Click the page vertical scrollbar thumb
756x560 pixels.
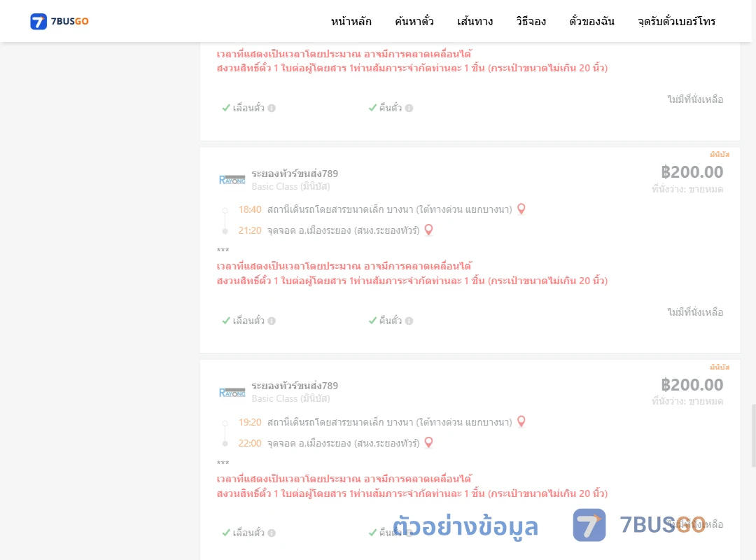[754, 436]
